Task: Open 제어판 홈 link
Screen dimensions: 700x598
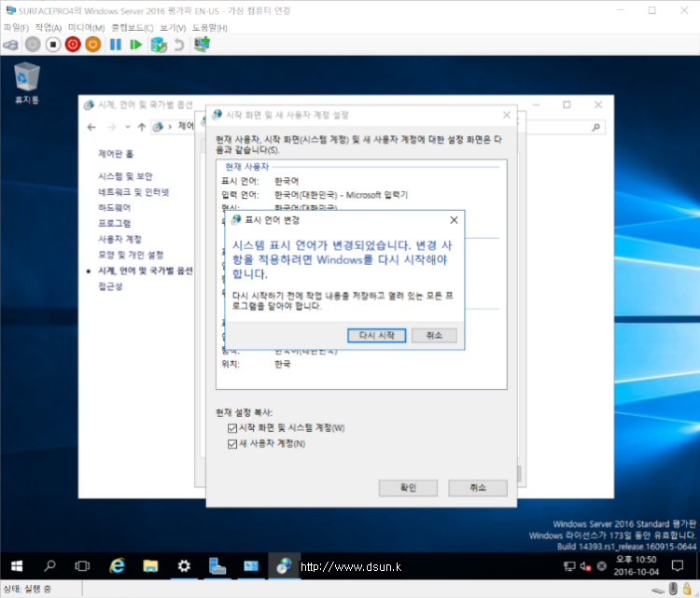Action: tap(116, 154)
